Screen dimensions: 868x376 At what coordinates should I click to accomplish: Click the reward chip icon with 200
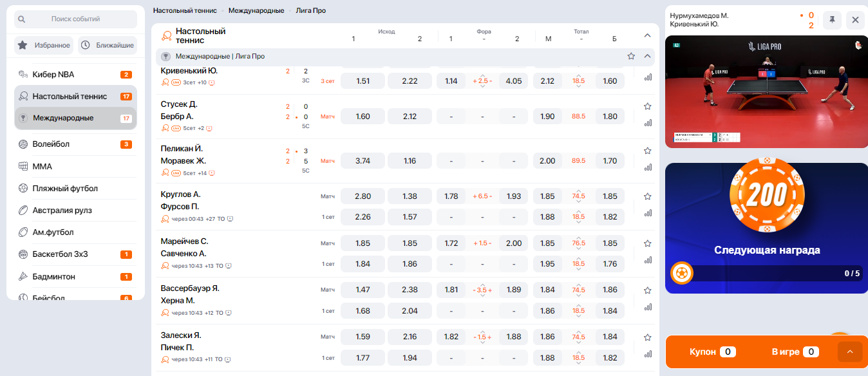[766, 195]
